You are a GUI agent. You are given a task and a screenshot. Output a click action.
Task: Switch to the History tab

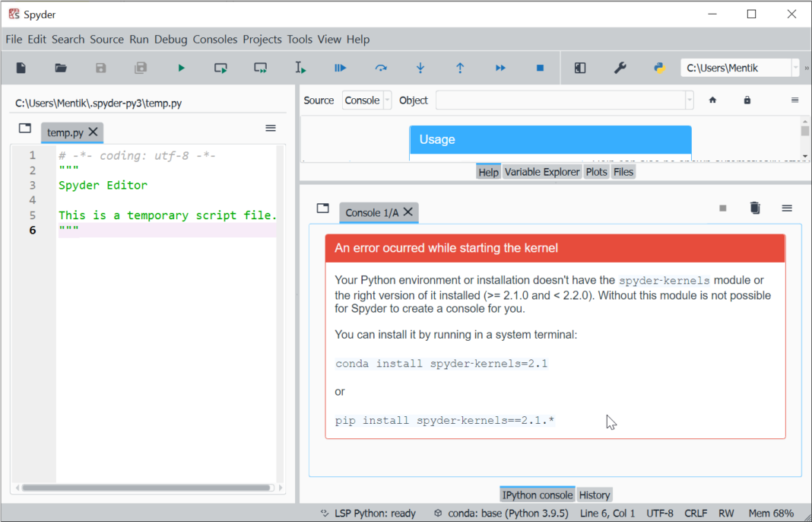coord(595,495)
